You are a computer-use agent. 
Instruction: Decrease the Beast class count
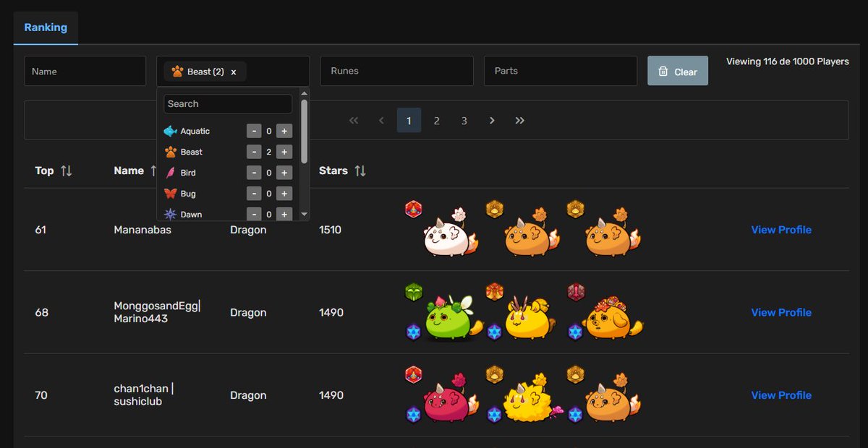click(x=254, y=152)
